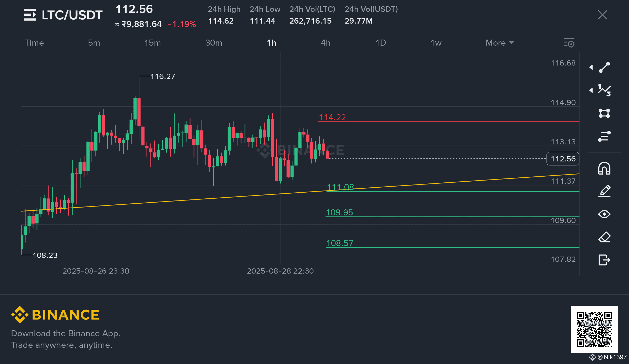Click the 111.37 price axis label
This screenshot has height=364, width=629.
(563, 181)
